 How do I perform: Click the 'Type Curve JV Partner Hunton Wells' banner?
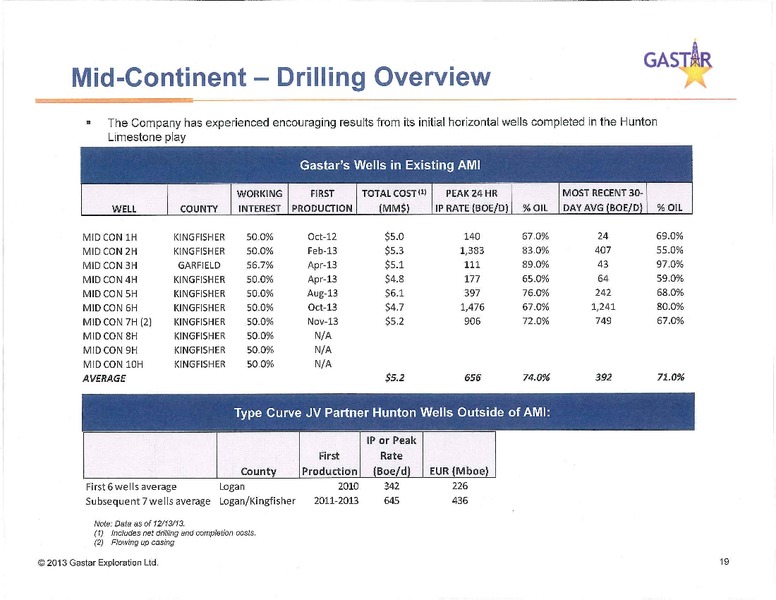tap(388, 412)
